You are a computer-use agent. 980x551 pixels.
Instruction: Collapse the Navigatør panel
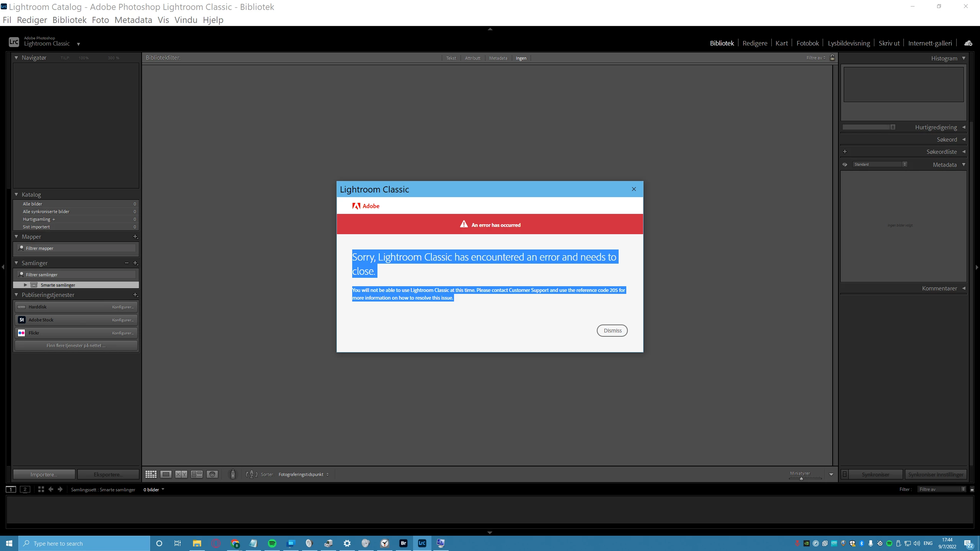tap(16, 58)
